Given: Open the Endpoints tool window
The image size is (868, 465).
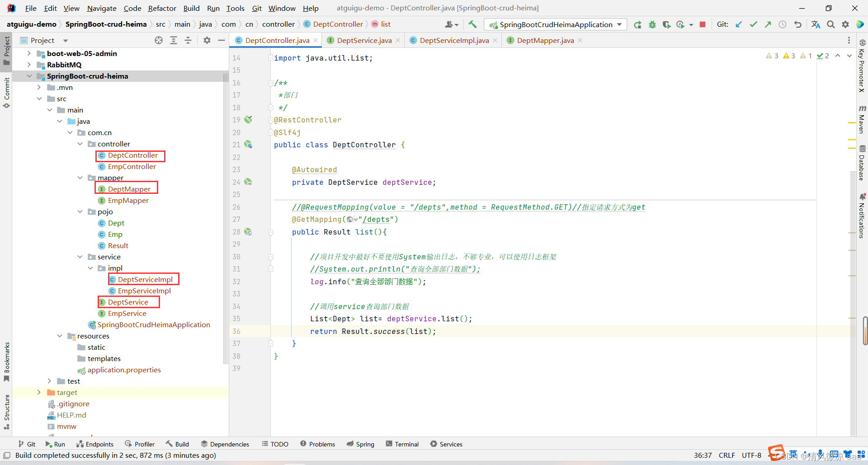Looking at the screenshot, I should (95, 444).
